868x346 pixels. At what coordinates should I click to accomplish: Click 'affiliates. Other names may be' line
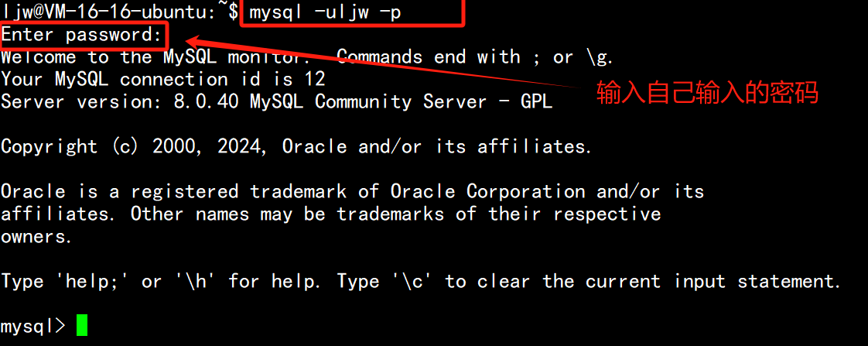pyautogui.click(x=163, y=214)
